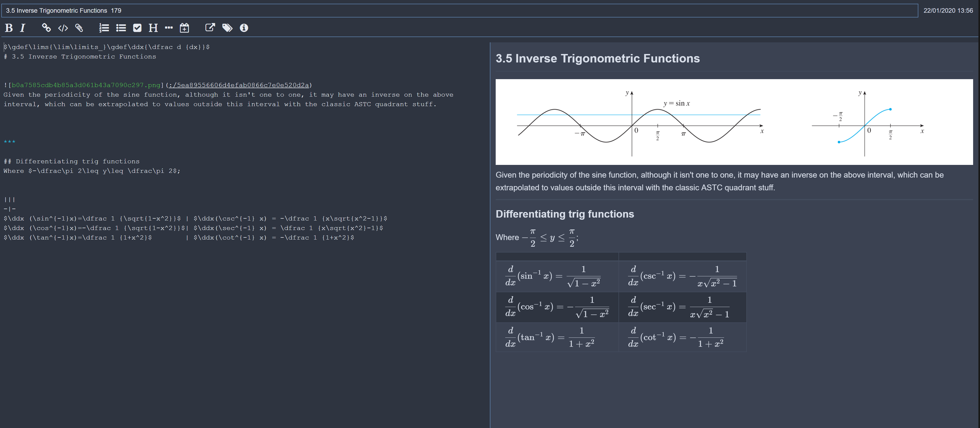
Task: Edit the note title field
Action: click(x=152, y=10)
